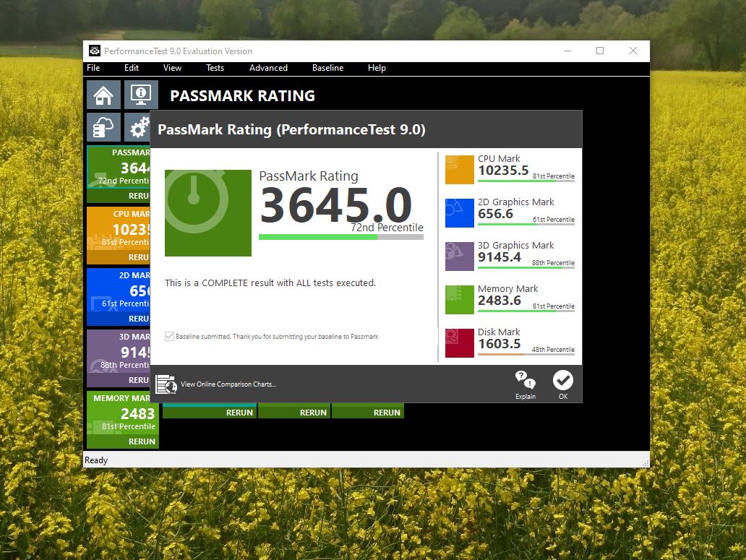Click the red Disk Mark icon

(x=459, y=343)
